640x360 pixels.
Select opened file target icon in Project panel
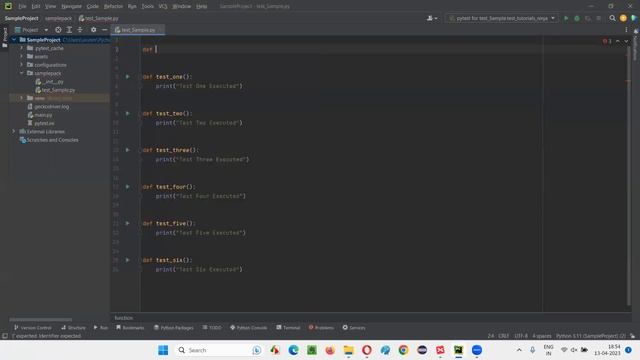[58, 30]
